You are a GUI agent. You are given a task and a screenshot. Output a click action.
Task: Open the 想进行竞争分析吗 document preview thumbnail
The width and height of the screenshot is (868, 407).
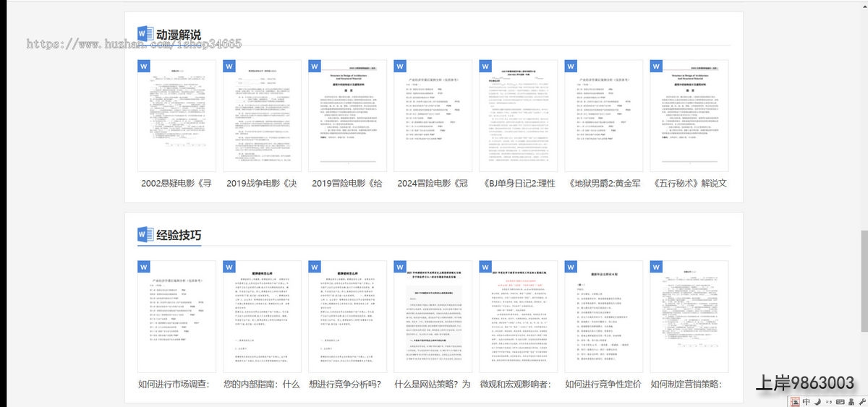point(347,317)
